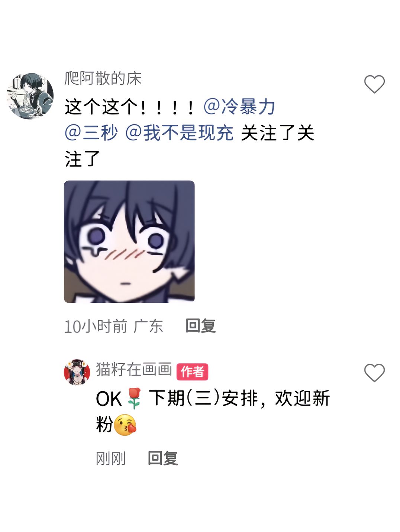
Task: Reply to the 刚刚 author comment
Action: click(163, 458)
